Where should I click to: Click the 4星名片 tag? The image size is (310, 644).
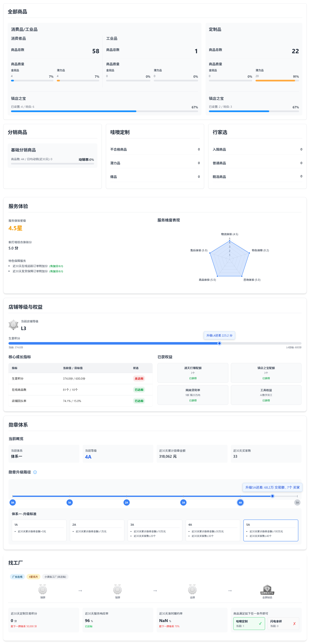33,577
